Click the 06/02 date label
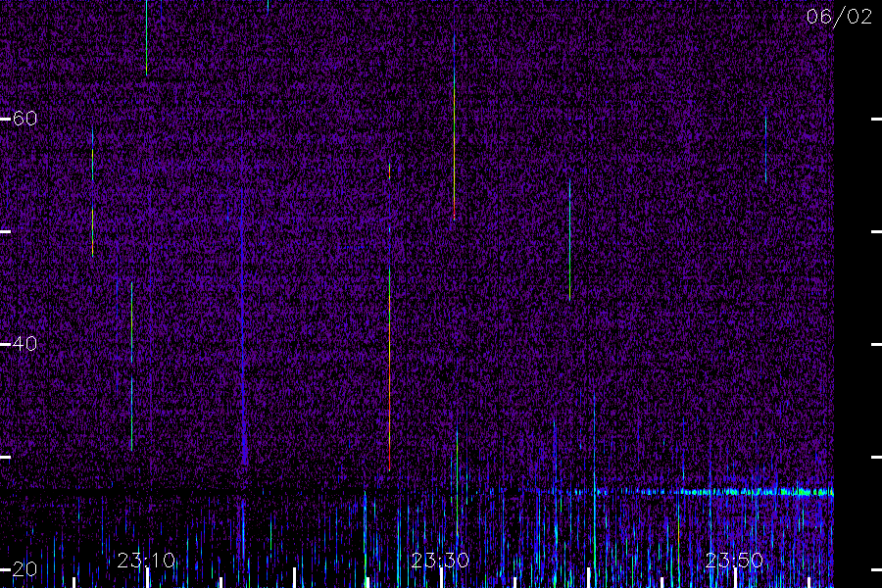Image resolution: width=882 pixels, height=588 pixels. point(839,17)
